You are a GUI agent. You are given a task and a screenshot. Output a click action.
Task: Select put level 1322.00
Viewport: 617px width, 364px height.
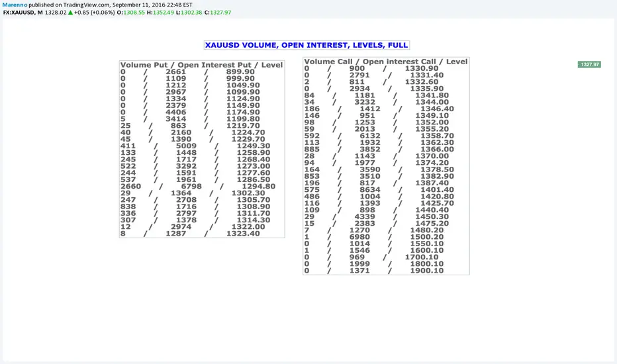tap(248, 226)
